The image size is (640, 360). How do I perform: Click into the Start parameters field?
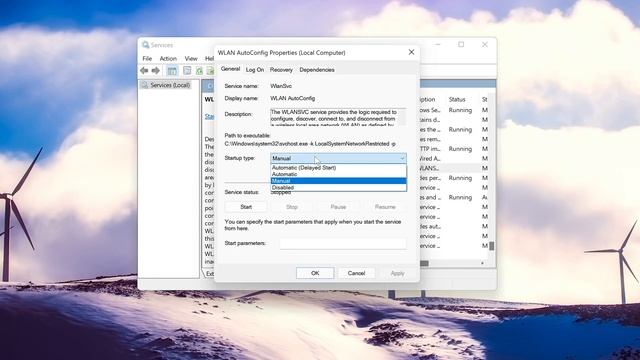click(343, 244)
